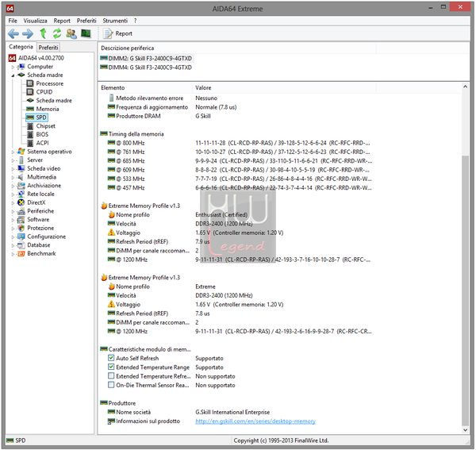Screen dimensions: 476x450
Task: Click the Back arrow toolbar icon
Action: [13, 33]
